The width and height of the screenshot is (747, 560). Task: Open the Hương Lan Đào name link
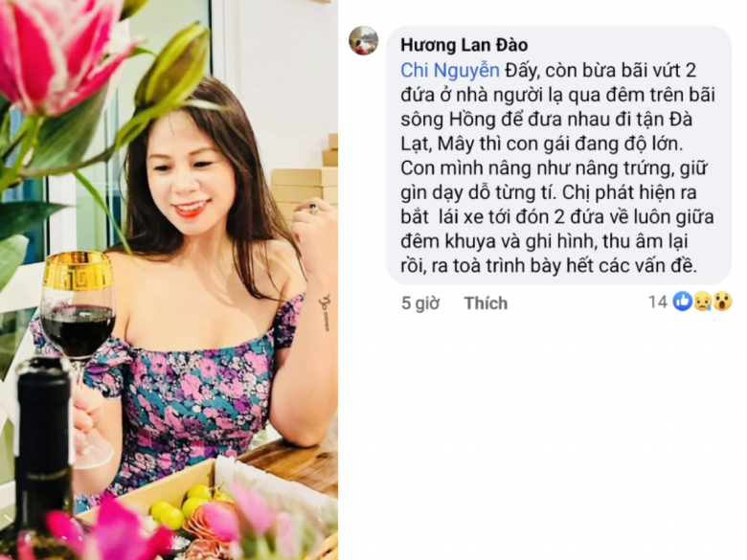(x=464, y=45)
